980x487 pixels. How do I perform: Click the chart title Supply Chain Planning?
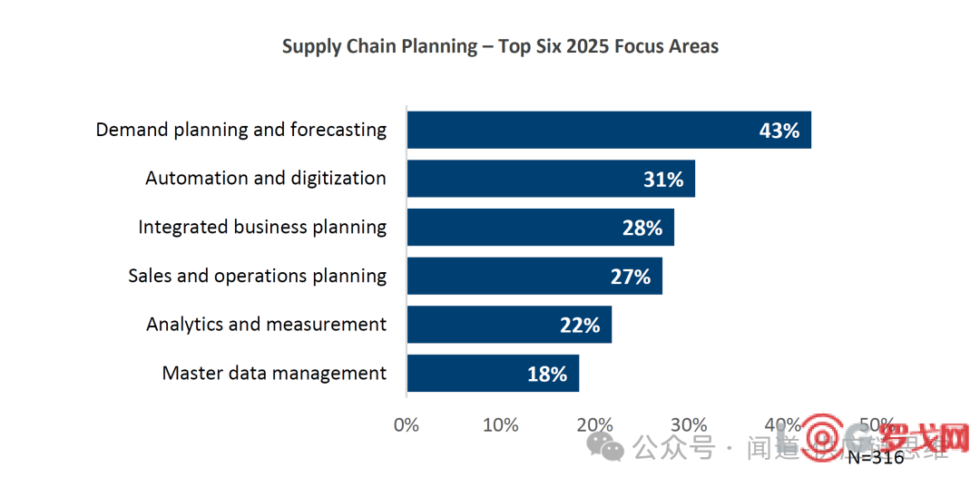500,47
